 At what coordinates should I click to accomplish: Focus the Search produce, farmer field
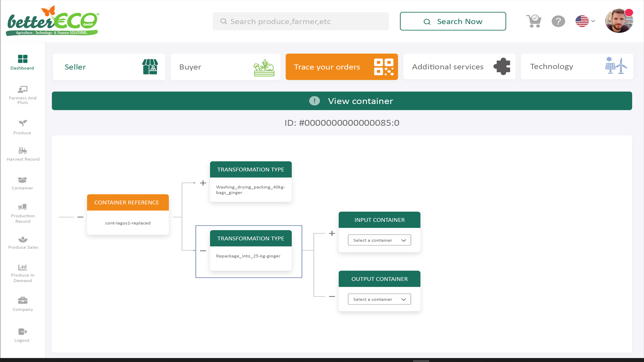click(300, 21)
